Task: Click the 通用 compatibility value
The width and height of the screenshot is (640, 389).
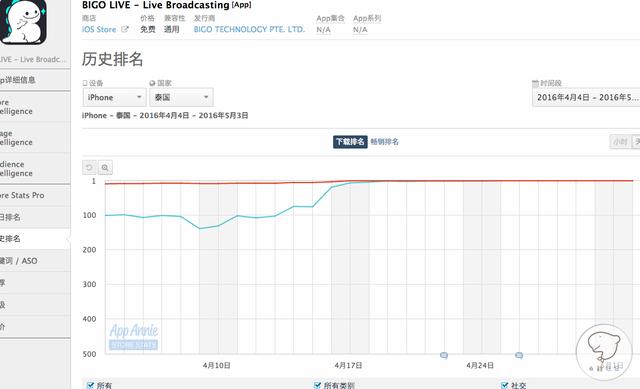Action: click(x=171, y=29)
